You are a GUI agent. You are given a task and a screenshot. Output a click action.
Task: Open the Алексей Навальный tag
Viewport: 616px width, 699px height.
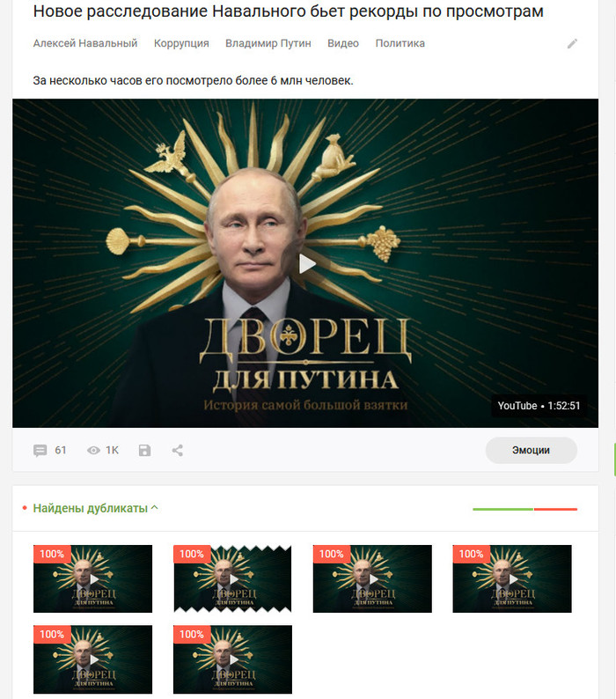click(x=85, y=43)
